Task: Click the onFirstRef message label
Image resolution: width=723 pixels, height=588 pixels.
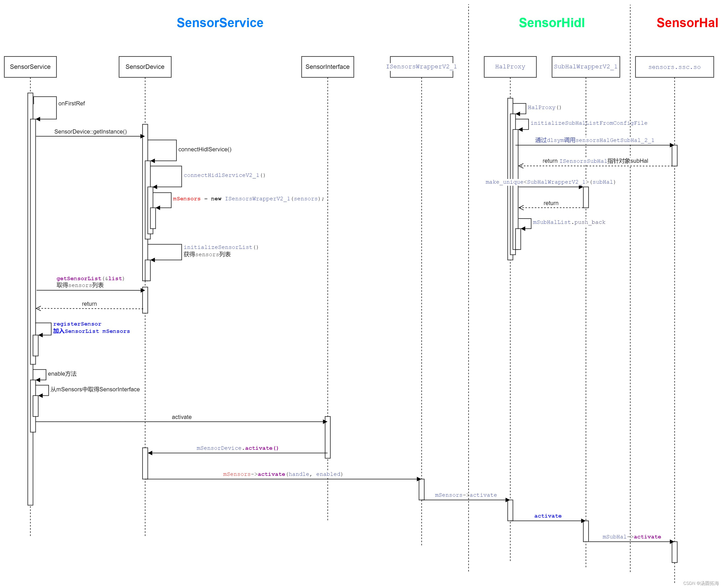Action: [x=72, y=103]
